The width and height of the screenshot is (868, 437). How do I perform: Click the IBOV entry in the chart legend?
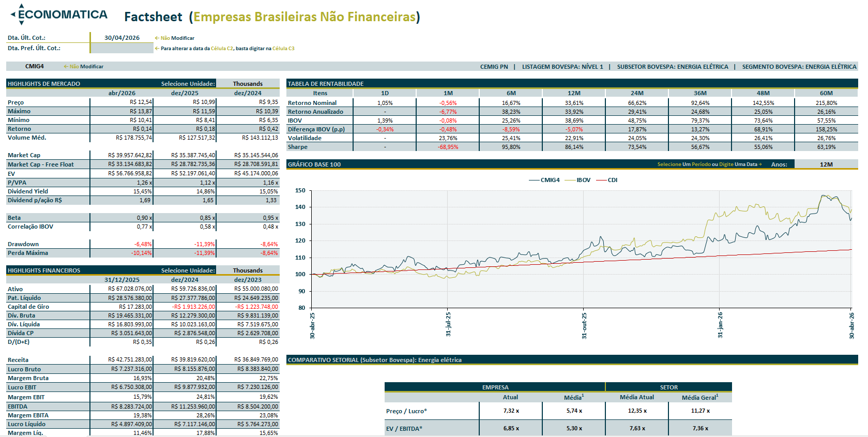pos(578,180)
